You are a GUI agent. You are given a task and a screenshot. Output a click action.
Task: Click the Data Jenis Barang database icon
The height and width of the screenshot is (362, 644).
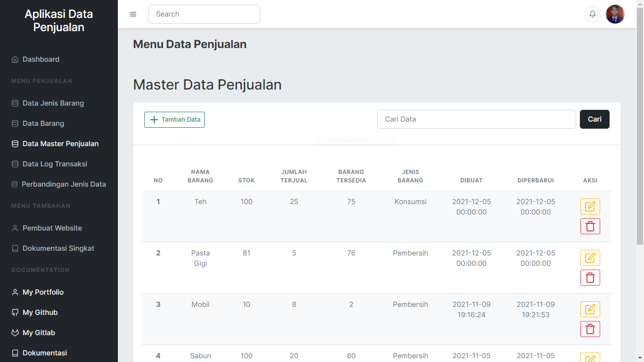click(15, 103)
